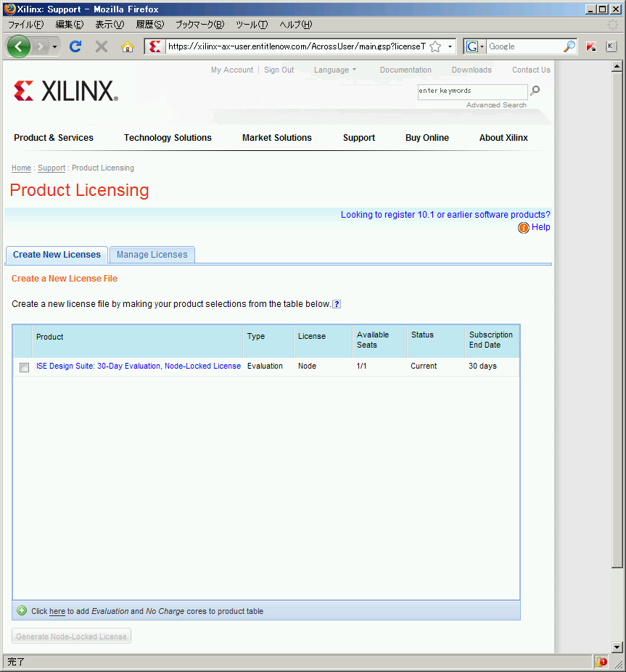Click the vertical scrollbar down arrow

tap(617, 647)
